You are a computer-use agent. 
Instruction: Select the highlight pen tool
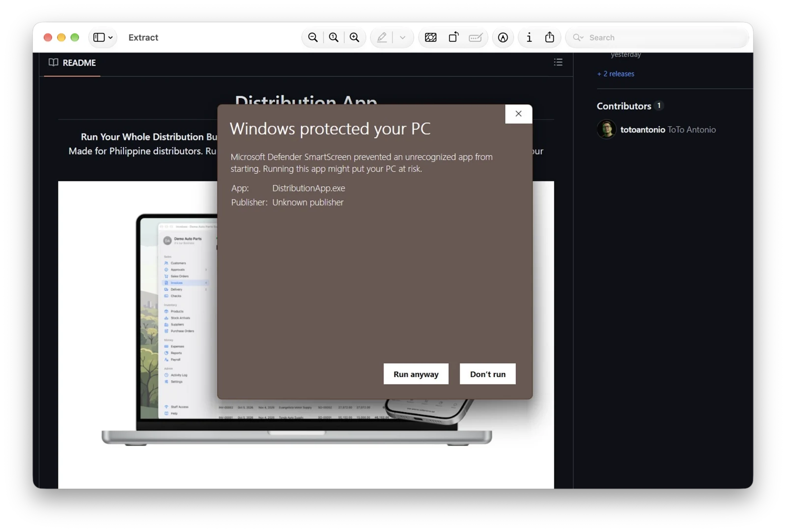[x=382, y=37]
